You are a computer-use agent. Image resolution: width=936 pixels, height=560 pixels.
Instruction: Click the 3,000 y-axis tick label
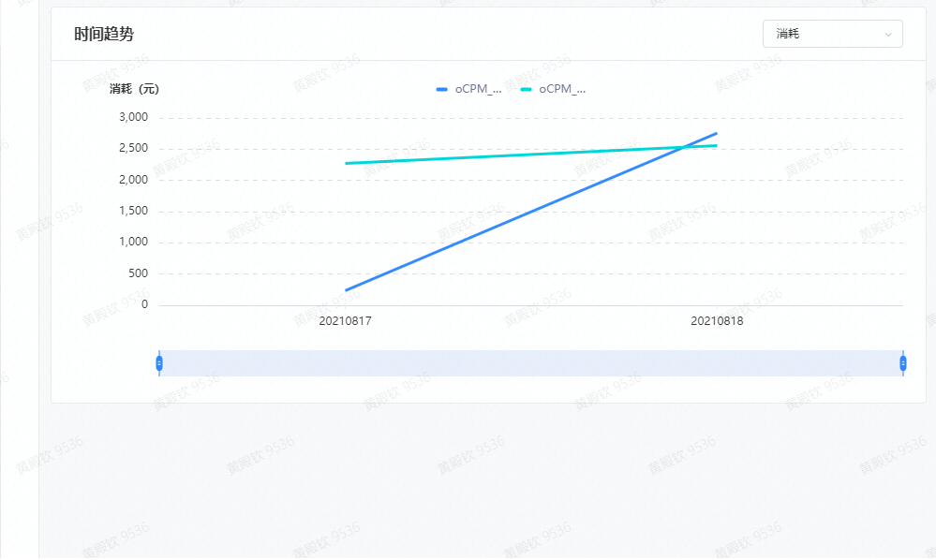(134, 117)
